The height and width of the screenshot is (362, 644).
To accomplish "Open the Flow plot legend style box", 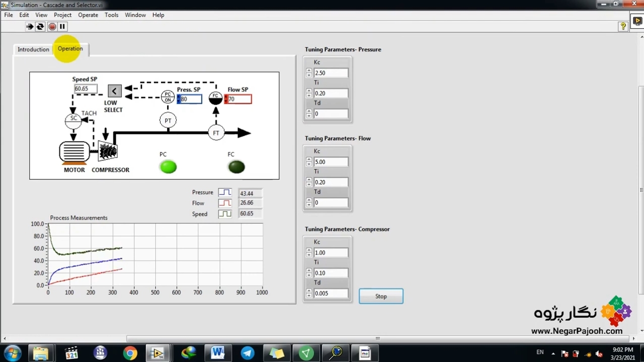I will click(x=225, y=203).
